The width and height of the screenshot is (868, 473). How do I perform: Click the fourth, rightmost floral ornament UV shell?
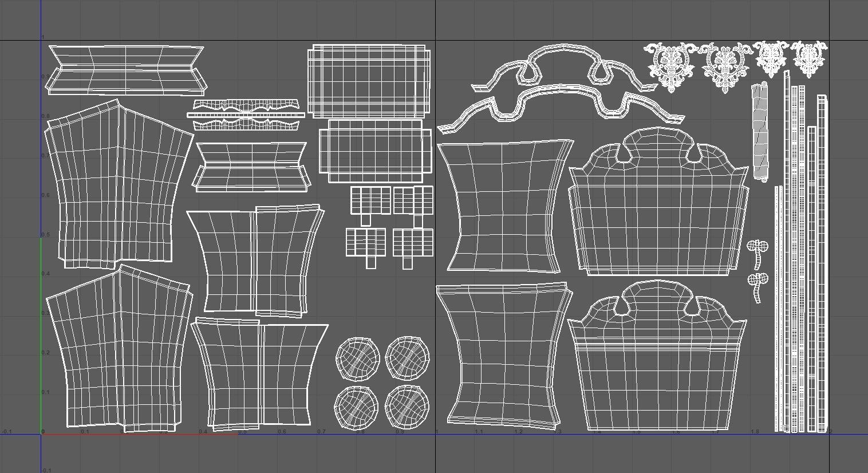(x=809, y=58)
